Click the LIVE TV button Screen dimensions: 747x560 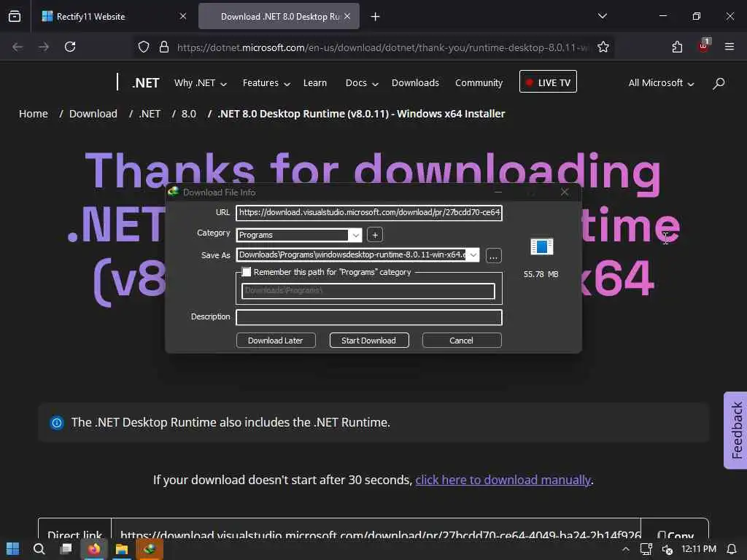click(x=548, y=82)
